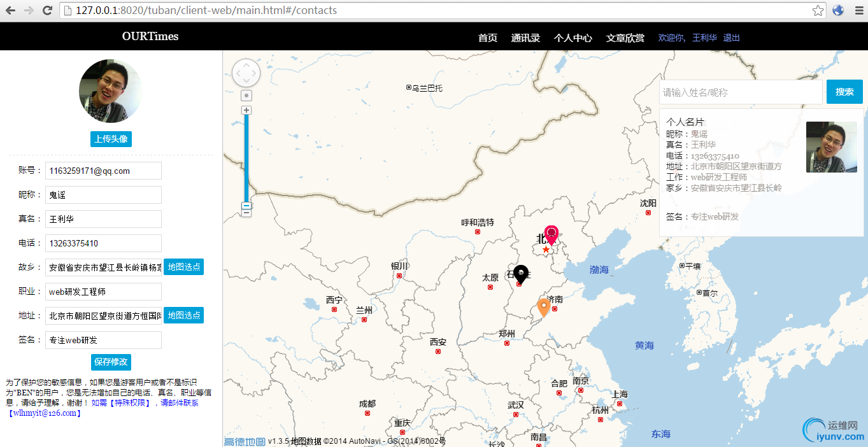Click the map pan direction control

246,73
